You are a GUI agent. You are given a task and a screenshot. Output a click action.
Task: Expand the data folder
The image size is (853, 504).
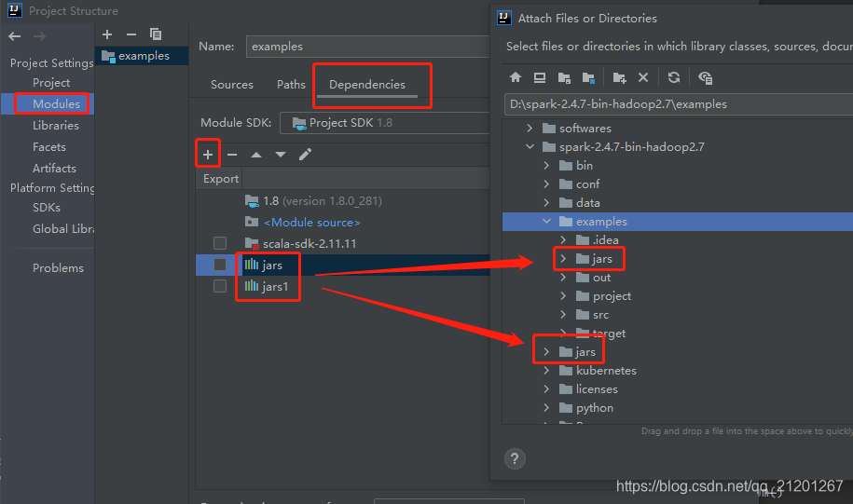tap(546, 203)
